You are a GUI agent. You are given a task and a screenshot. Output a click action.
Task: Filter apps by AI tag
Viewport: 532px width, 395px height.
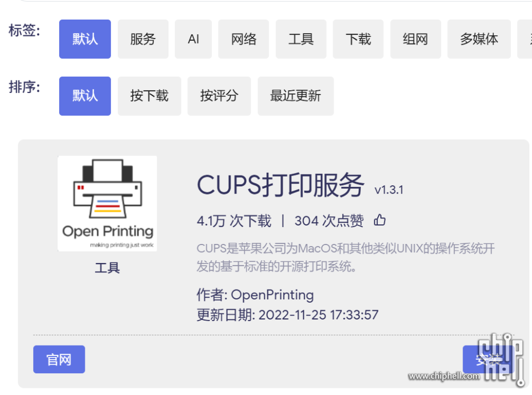tap(193, 39)
